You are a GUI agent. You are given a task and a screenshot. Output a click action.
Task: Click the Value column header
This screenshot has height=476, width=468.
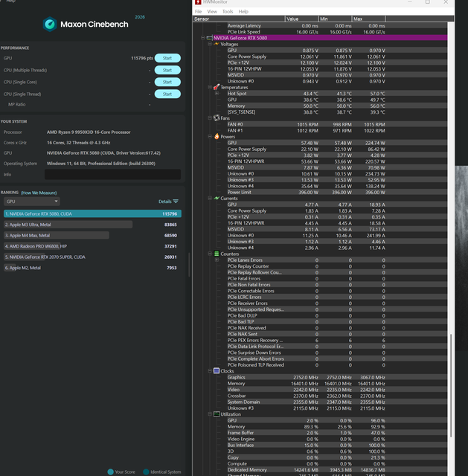click(x=301, y=19)
